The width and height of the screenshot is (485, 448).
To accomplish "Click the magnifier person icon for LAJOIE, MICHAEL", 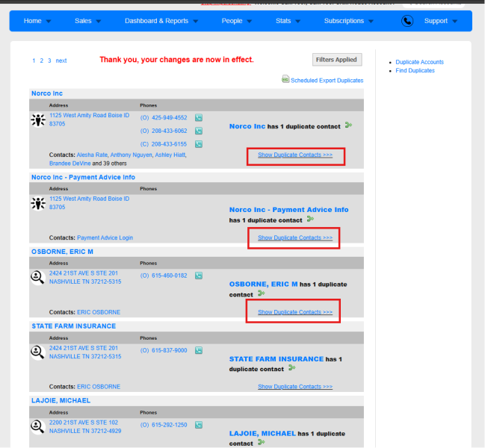I will 37,426.
